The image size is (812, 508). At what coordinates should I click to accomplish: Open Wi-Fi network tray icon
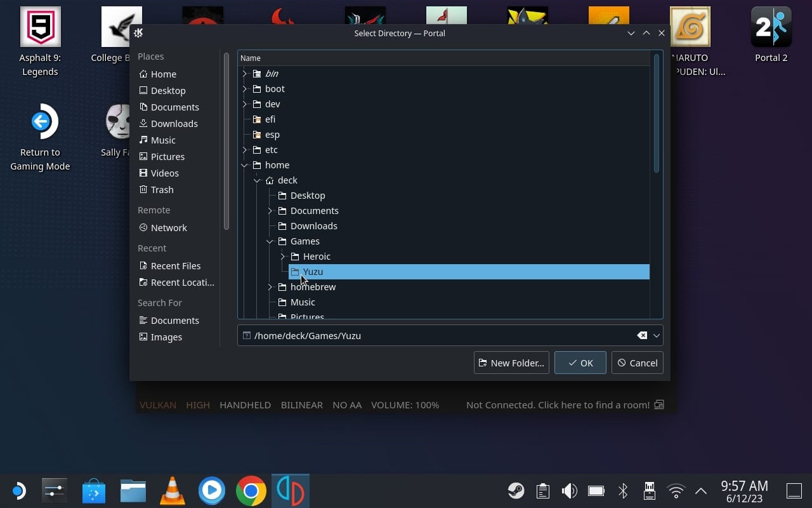(x=676, y=490)
